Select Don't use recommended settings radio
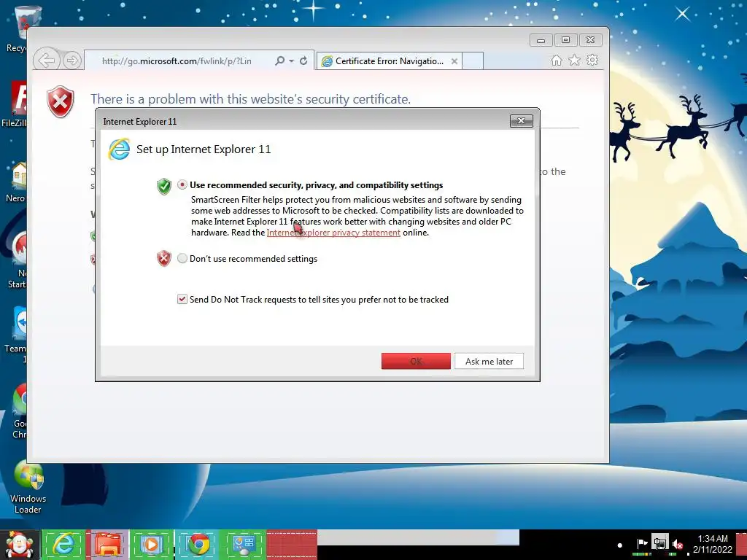The height and width of the screenshot is (560, 747). coord(182,258)
